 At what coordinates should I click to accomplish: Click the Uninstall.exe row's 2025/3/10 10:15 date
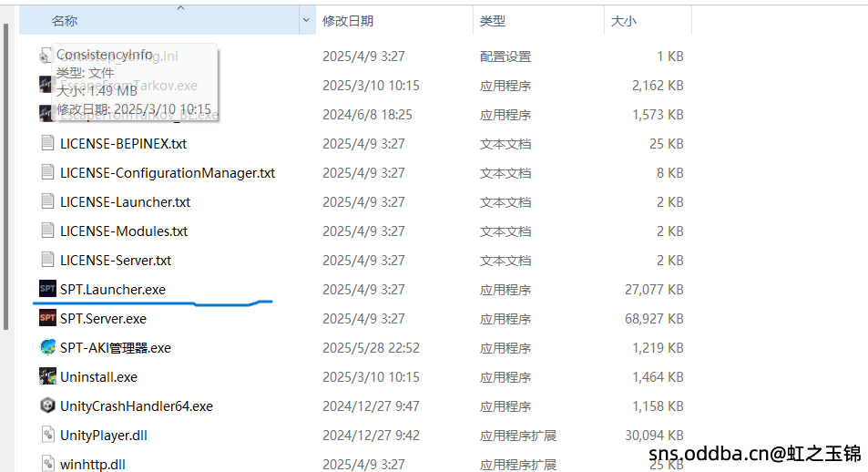pos(371,377)
